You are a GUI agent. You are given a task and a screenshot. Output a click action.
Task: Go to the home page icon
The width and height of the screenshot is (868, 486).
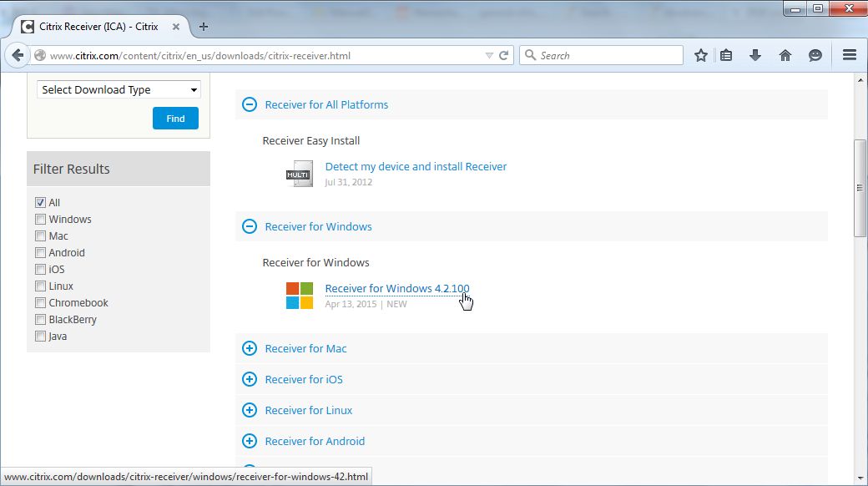pyautogui.click(x=785, y=56)
